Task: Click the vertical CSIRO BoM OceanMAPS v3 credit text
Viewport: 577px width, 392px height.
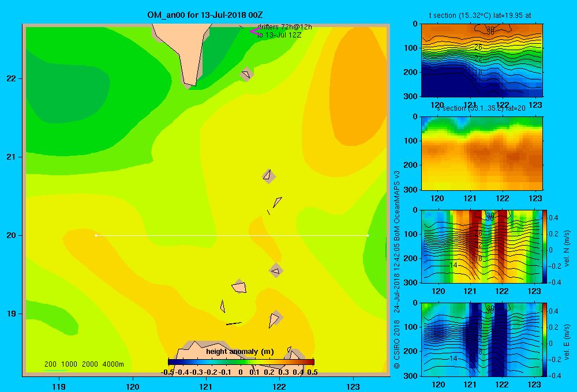Action: click(x=397, y=270)
